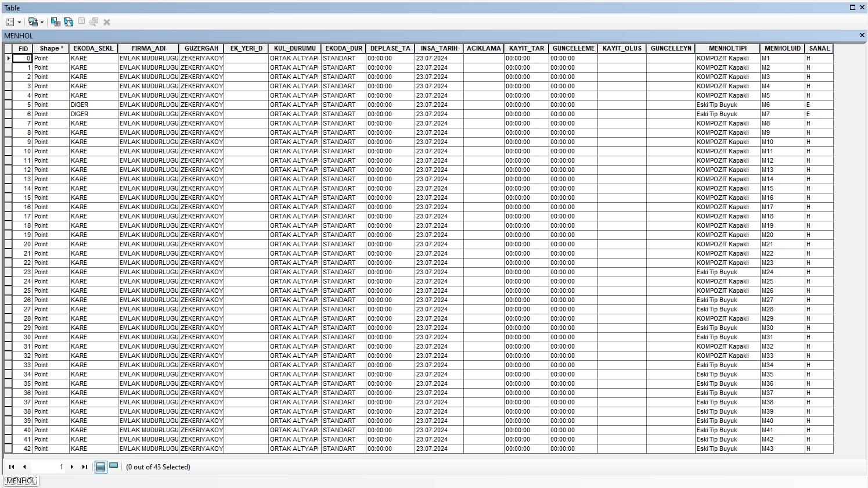Click the INSA_TARIH column header

click(x=439, y=49)
